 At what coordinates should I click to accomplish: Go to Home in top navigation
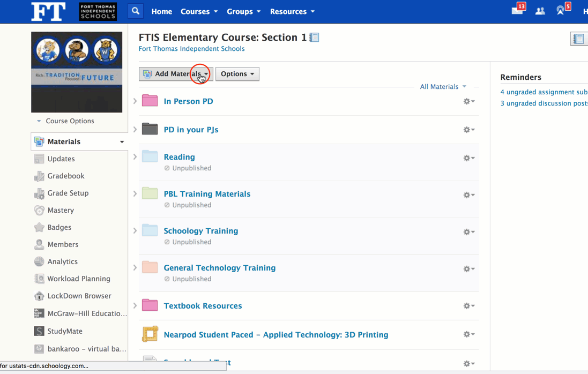162,12
